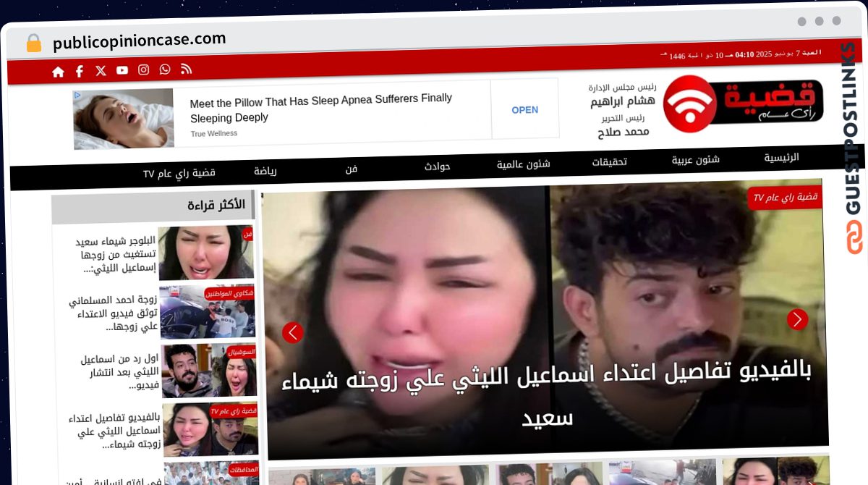This screenshot has width=868, height=485.
Task: Open article البلوجر شيماء سعيد تستغيث
Action: (115, 255)
